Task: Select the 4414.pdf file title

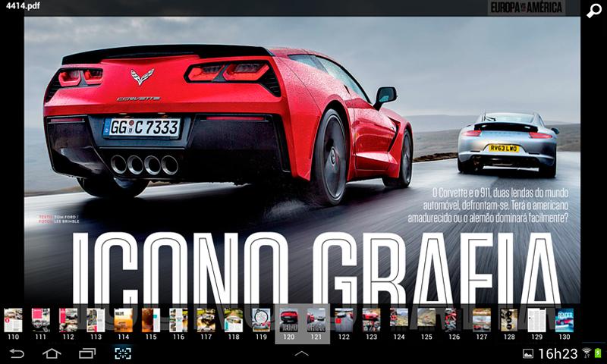Action: [23, 5]
